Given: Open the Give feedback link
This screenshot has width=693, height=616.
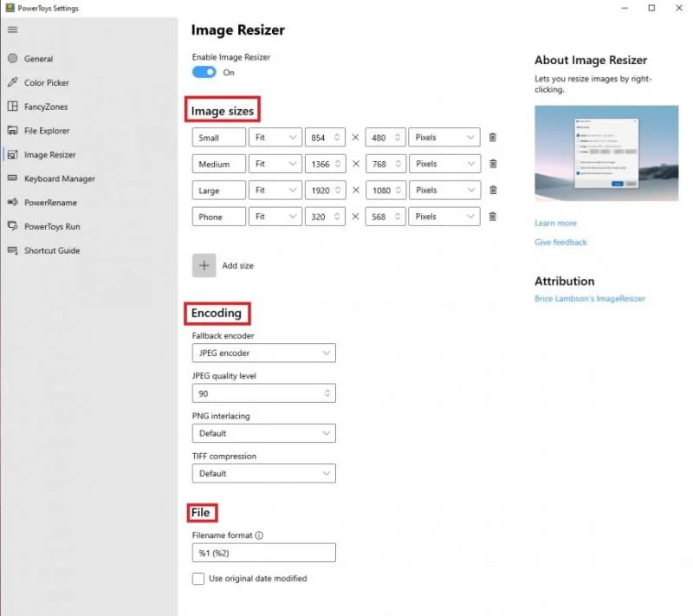Looking at the screenshot, I should tap(560, 243).
